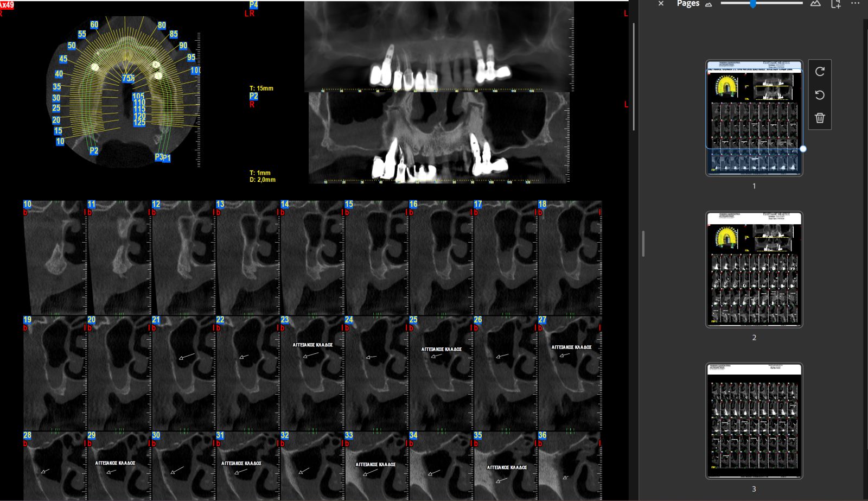Select the page 1 thumbnail

(x=754, y=118)
